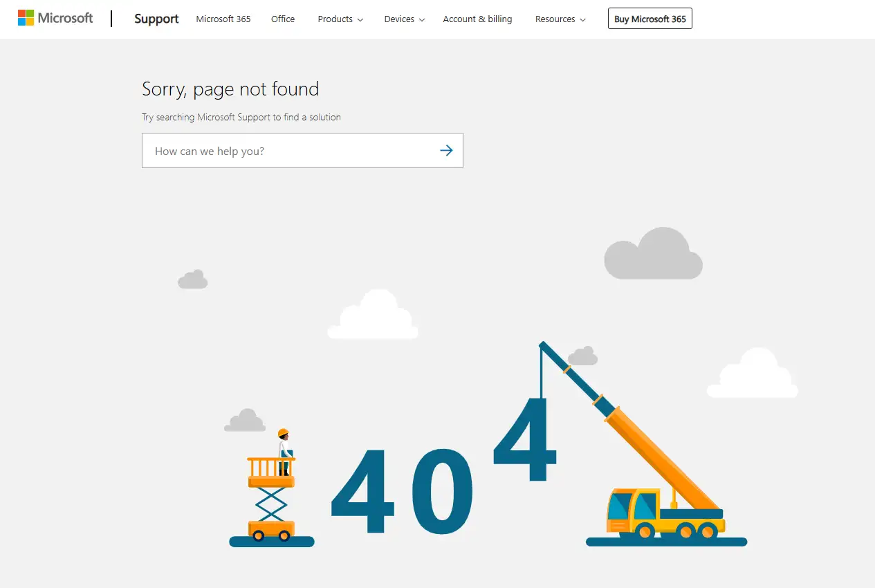Expand the Resources dropdown
The width and height of the screenshot is (875, 588).
pyautogui.click(x=560, y=19)
